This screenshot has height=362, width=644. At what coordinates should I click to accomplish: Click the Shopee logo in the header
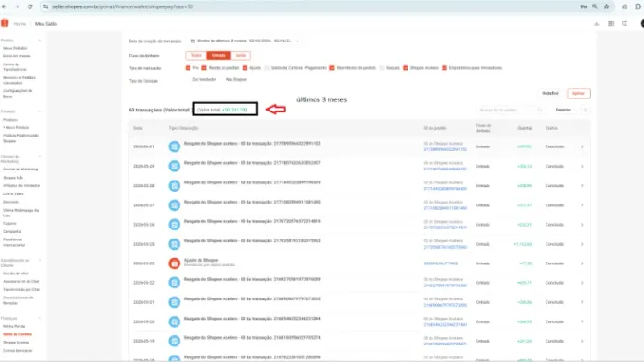point(5,23)
